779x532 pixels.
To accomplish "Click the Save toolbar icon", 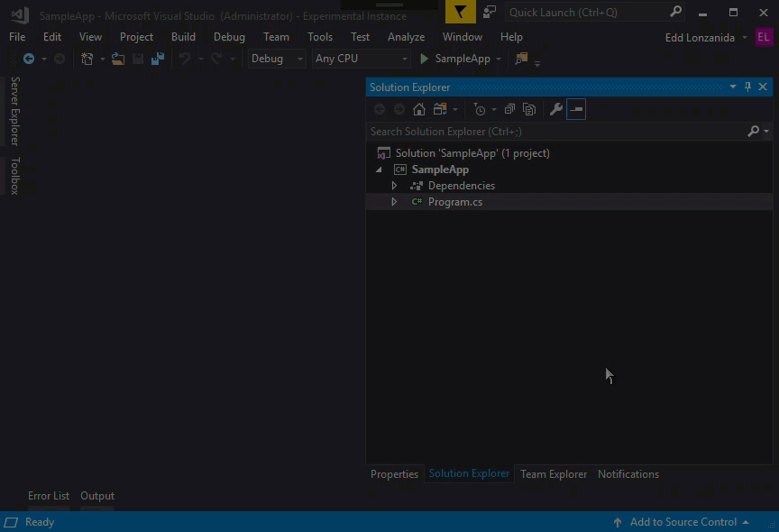I will tap(138, 59).
